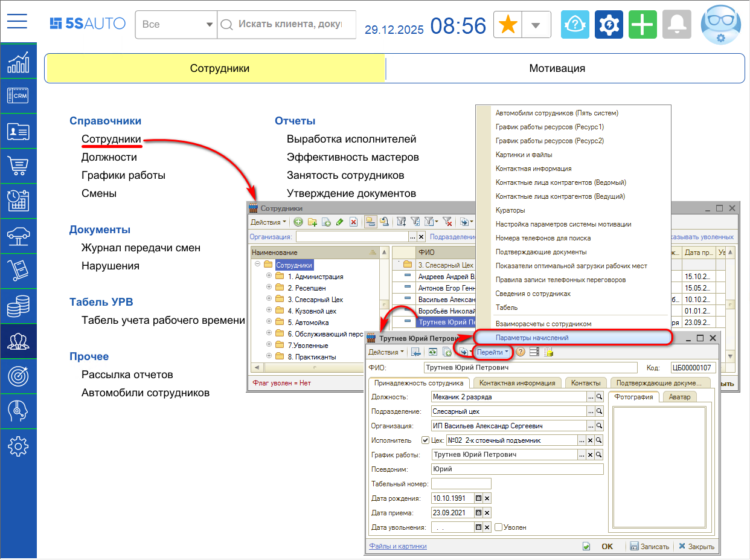The width and height of the screenshot is (750, 560).
Task: Open the CRM section in sidebar
Action: pos(18,95)
